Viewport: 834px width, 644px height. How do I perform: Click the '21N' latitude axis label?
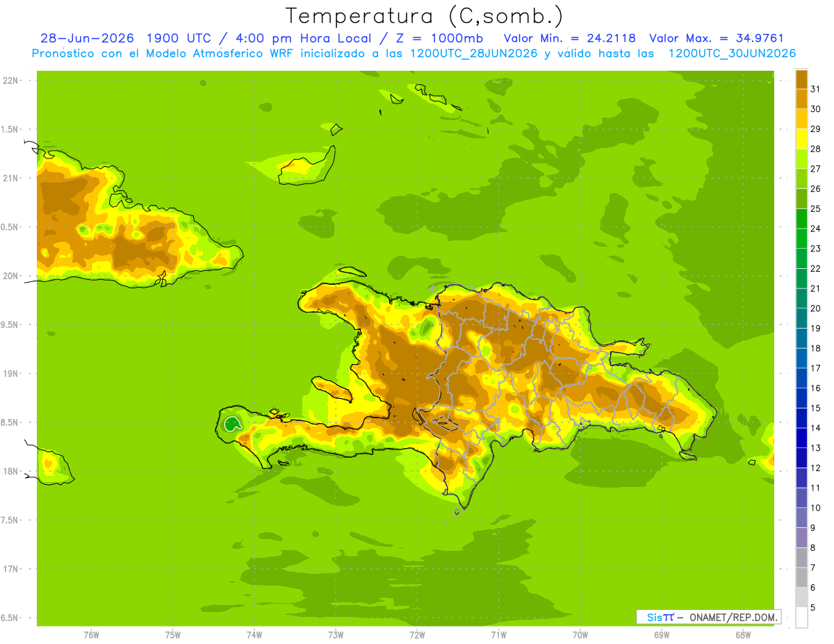click(x=11, y=178)
